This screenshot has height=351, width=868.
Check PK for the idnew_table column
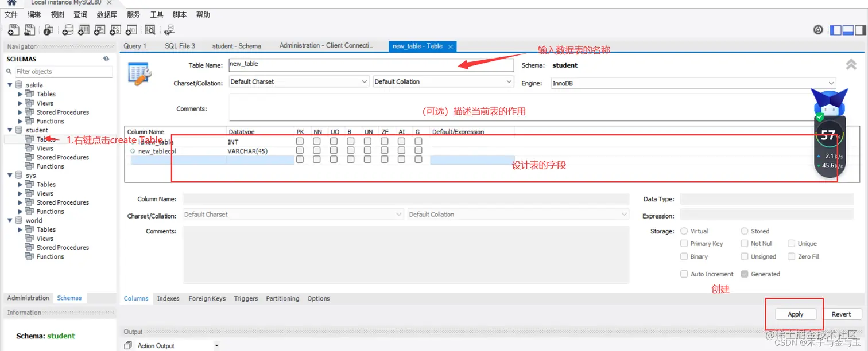coord(300,141)
